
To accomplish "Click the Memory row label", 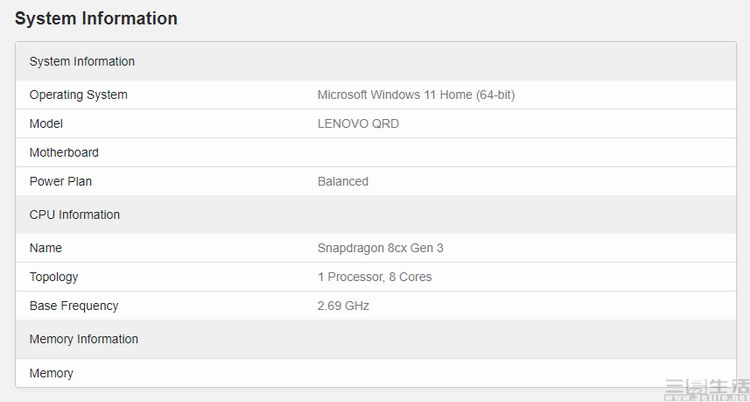I will click(x=51, y=373).
